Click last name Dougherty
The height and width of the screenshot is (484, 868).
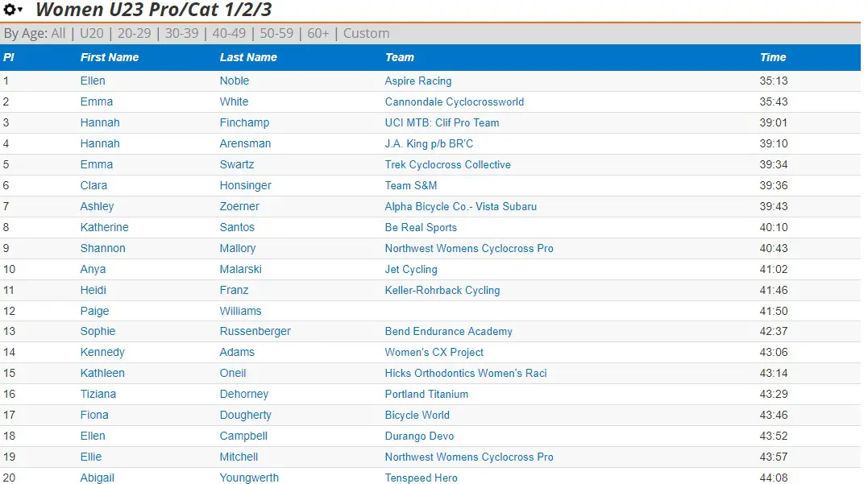[x=245, y=416]
